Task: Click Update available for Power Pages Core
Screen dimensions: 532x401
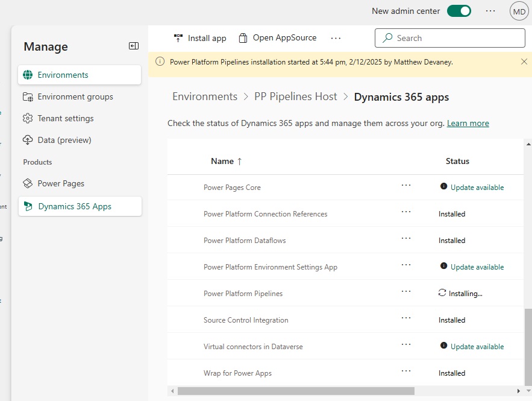Action: (x=477, y=188)
